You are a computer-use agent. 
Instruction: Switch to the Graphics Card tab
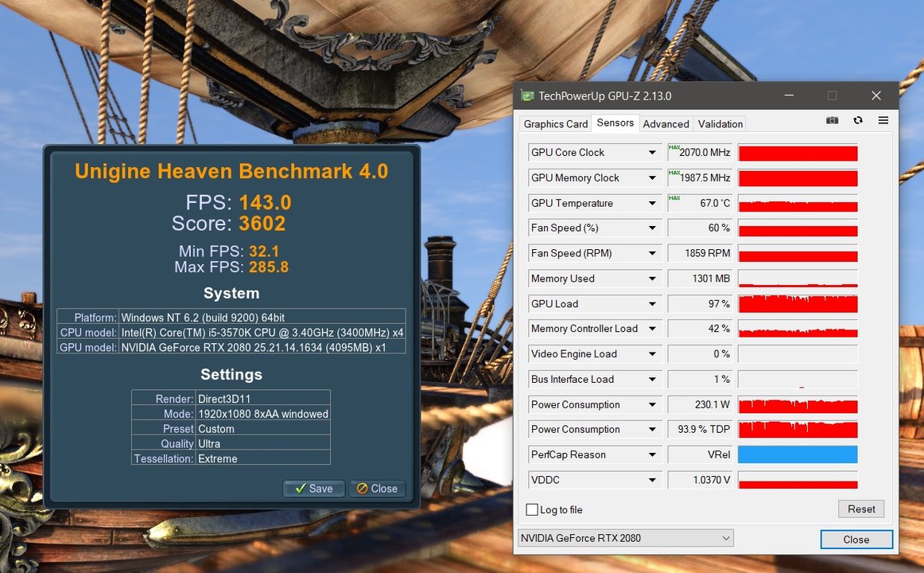(x=555, y=124)
